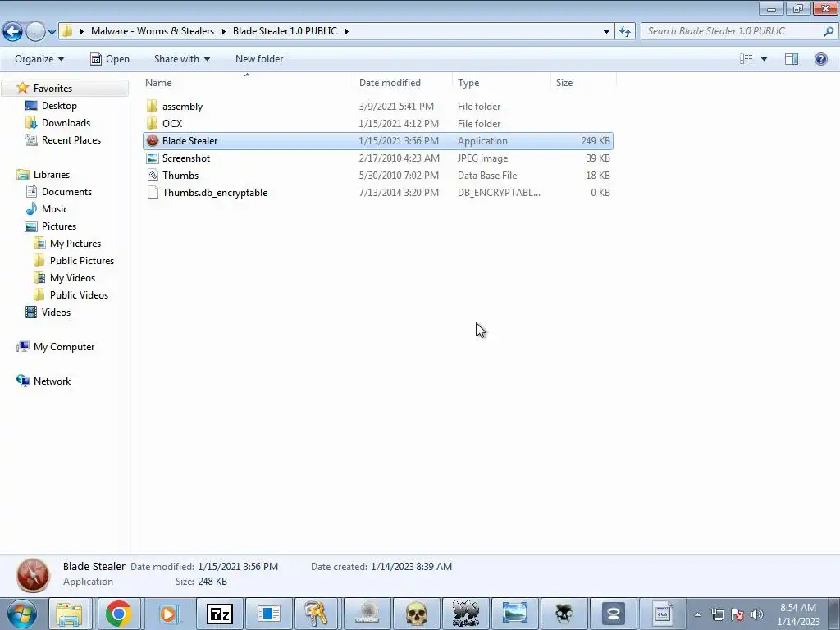This screenshot has width=840, height=630.
Task: Open the skull icon taskbar app
Action: [x=416, y=614]
